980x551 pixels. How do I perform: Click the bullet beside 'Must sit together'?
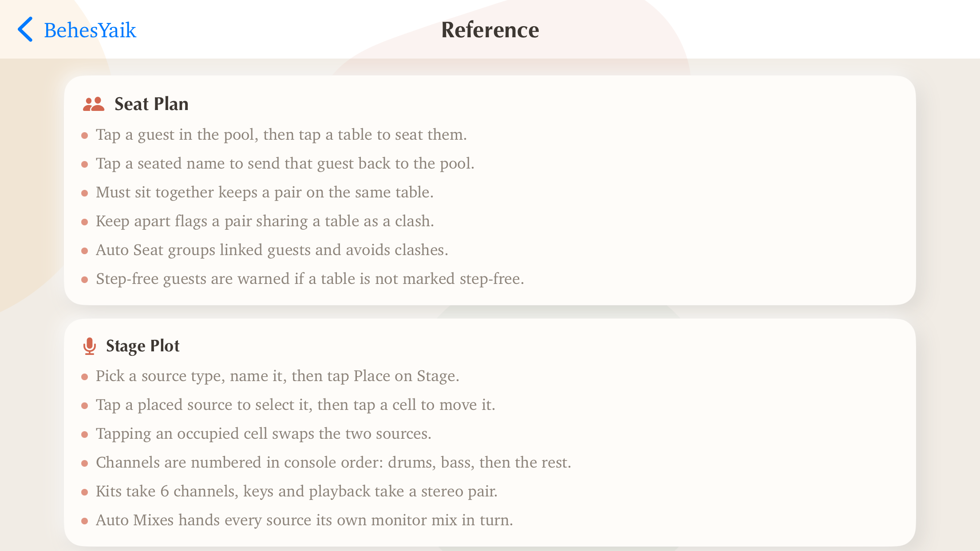coord(85,193)
